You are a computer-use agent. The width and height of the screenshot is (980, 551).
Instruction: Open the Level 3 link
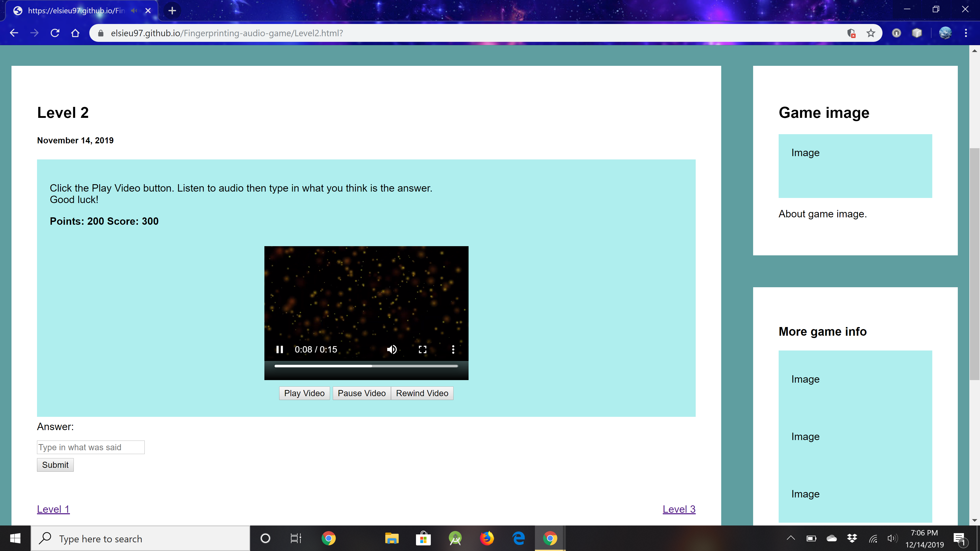[x=679, y=509]
